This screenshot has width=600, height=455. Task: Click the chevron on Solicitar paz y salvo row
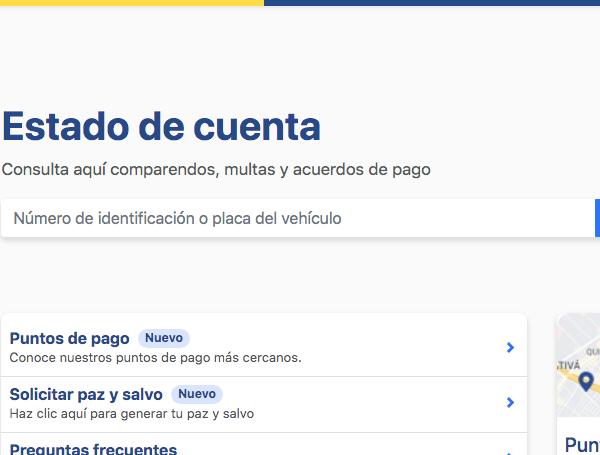tap(510, 403)
